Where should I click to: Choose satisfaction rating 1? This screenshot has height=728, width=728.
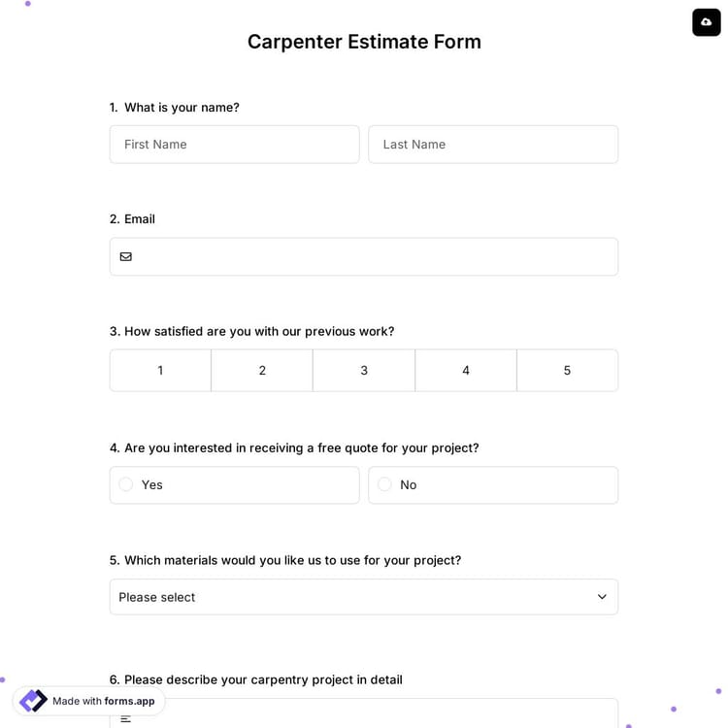click(x=160, y=371)
